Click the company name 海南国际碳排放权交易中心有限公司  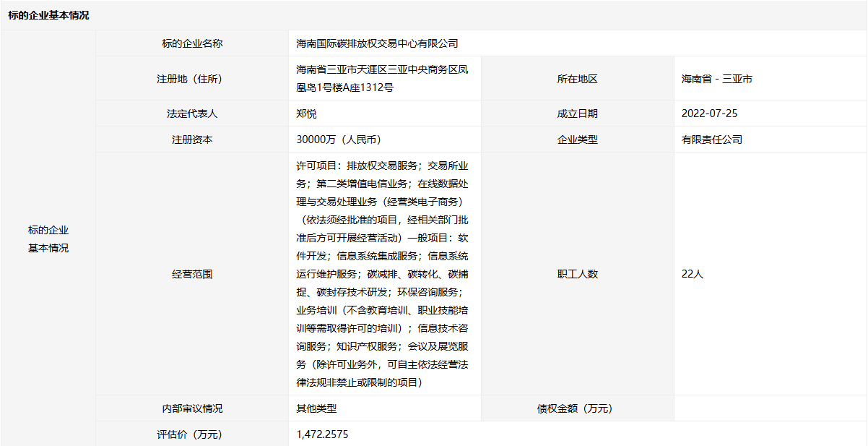[377, 43]
